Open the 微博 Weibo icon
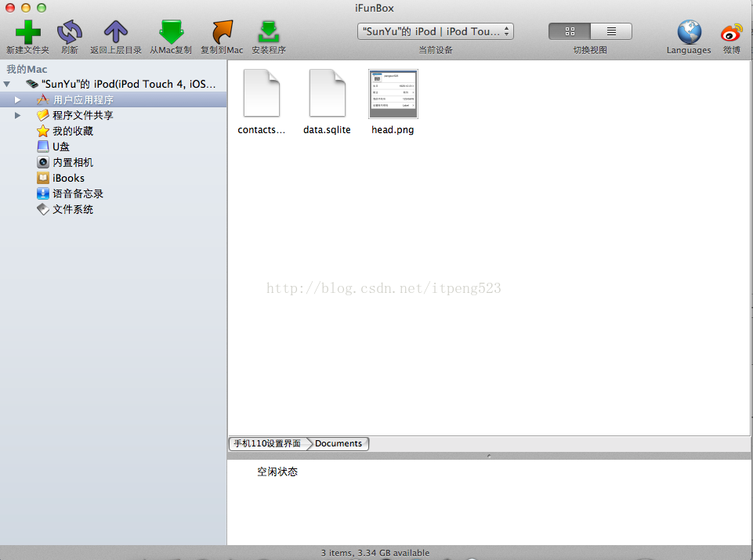Screen dimensions: 753x560 [731, 33]
